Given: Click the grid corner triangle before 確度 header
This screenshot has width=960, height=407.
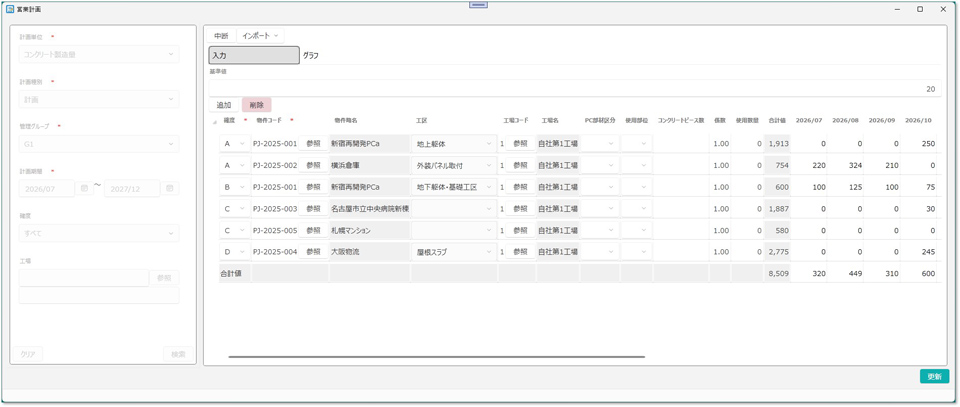Looking at the screenshot, I should (214, 121).
